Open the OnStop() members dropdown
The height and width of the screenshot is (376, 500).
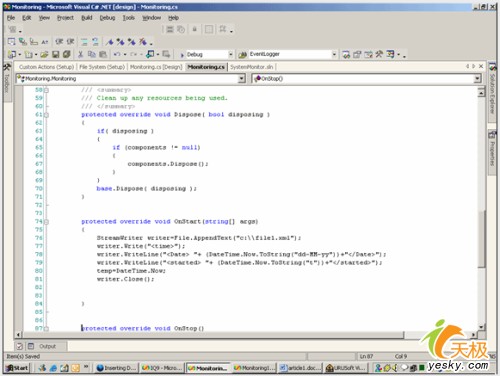click(478, 79)
